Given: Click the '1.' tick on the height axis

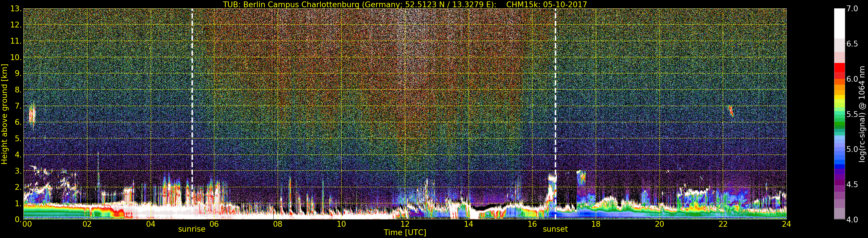Looking at the screenshot, I should pos(18,203).
